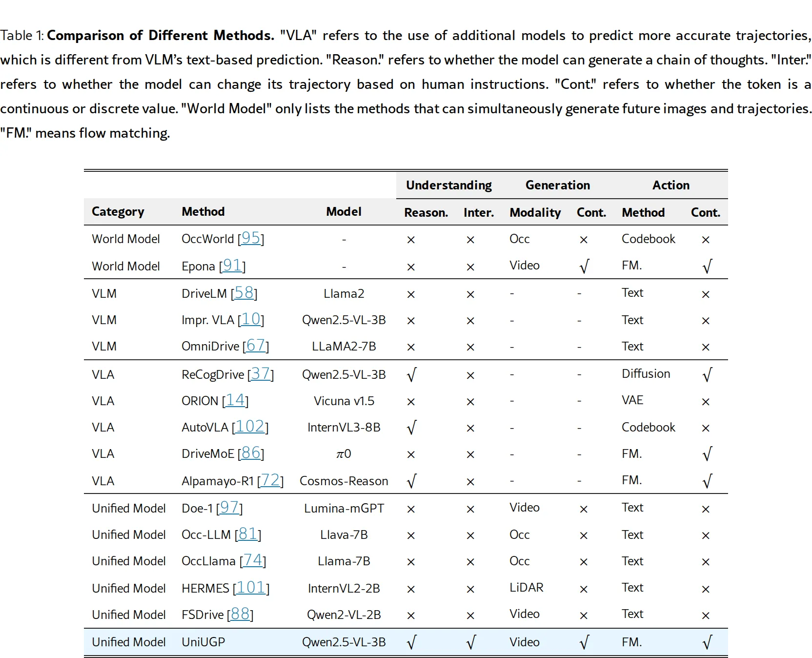Click the Generation column group header
The width and height of the screenshot is (812, 658).
558,185
